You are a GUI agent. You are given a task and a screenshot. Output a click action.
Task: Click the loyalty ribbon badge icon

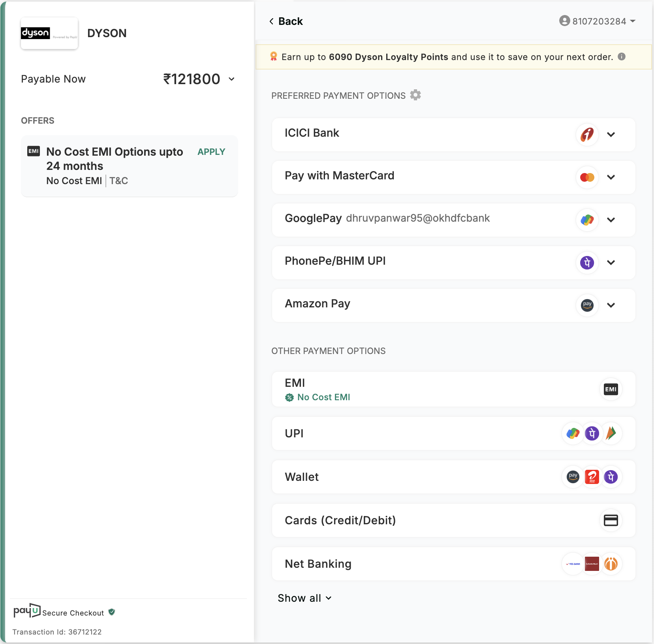click(x=274, y=56)
